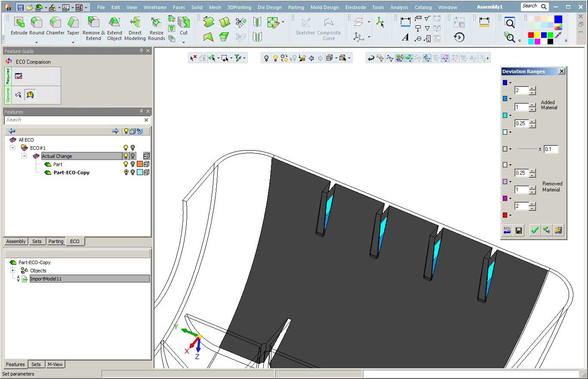
Task: Collapse the ECO#1 tree node
Action: tap(12, 148)
